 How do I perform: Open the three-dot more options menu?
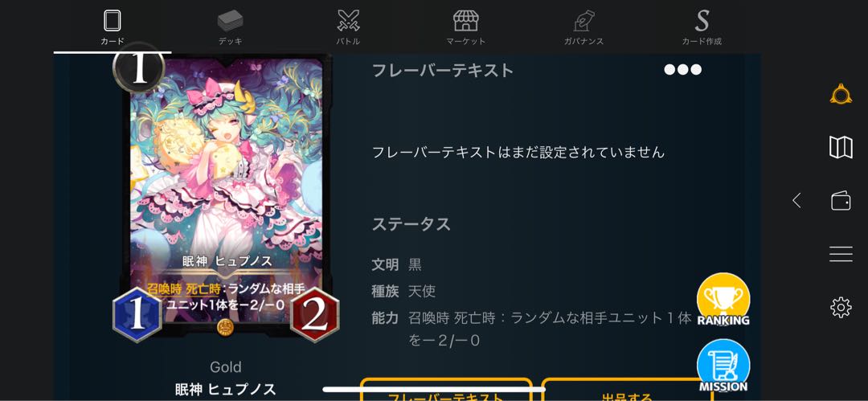coord(682,70)
